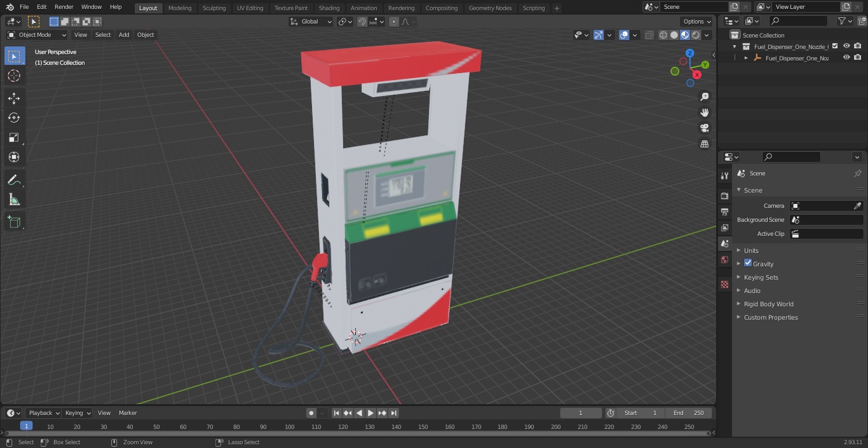Image resolution: width=868 pixels, height=448 pixels.
Task: Activate the Move tool
Action: (x=14, y=98)
